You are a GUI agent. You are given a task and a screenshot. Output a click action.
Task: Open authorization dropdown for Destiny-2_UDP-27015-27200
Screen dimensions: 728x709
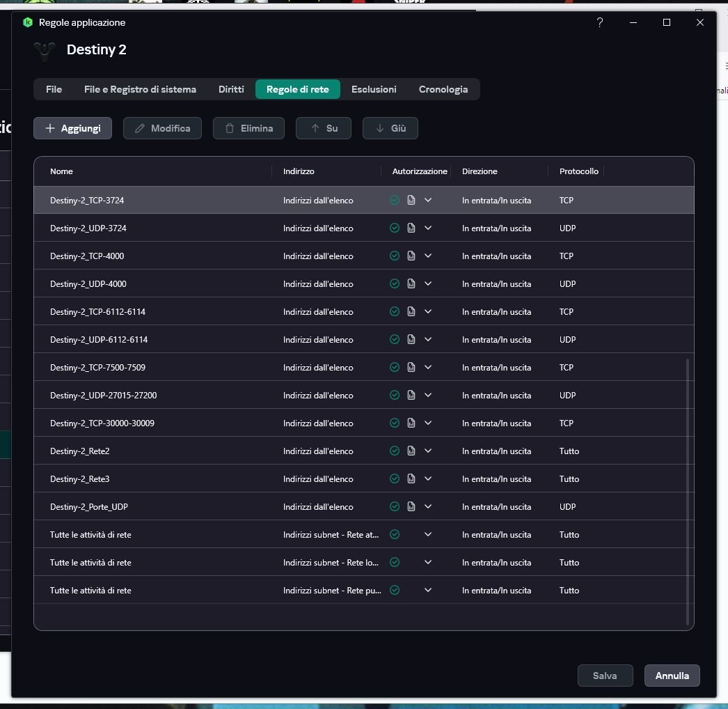pyautogui.click(x=428, y=395)
